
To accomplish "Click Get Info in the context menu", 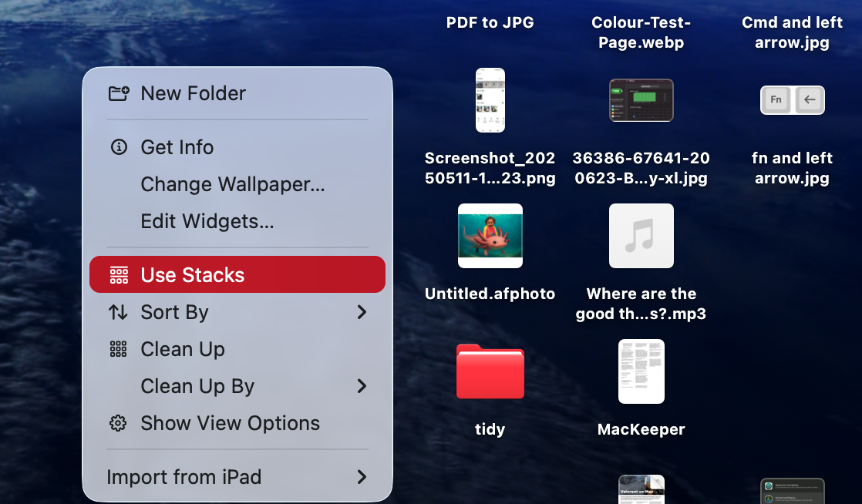I will coord(177,147).
